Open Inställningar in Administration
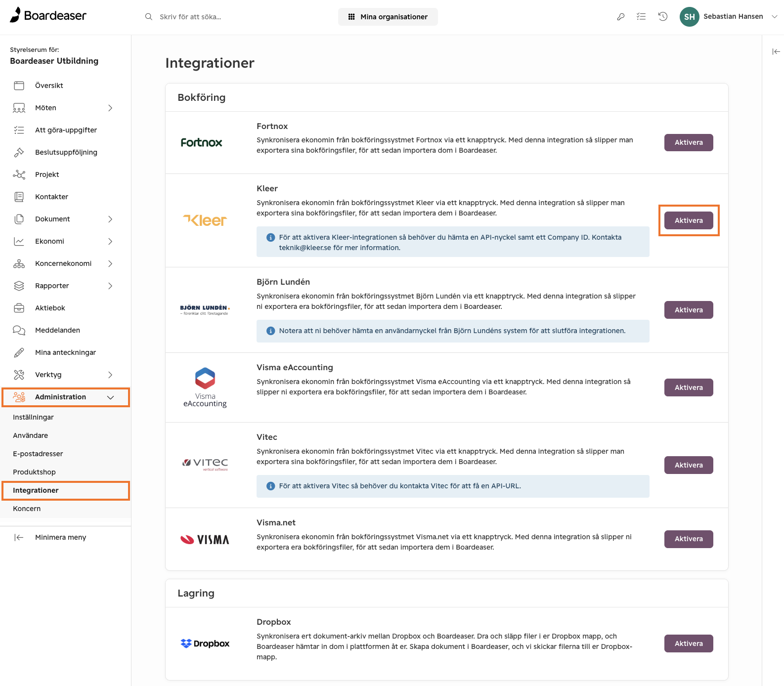The height and width of the screenshot is (686, 784). coord(33,417)
